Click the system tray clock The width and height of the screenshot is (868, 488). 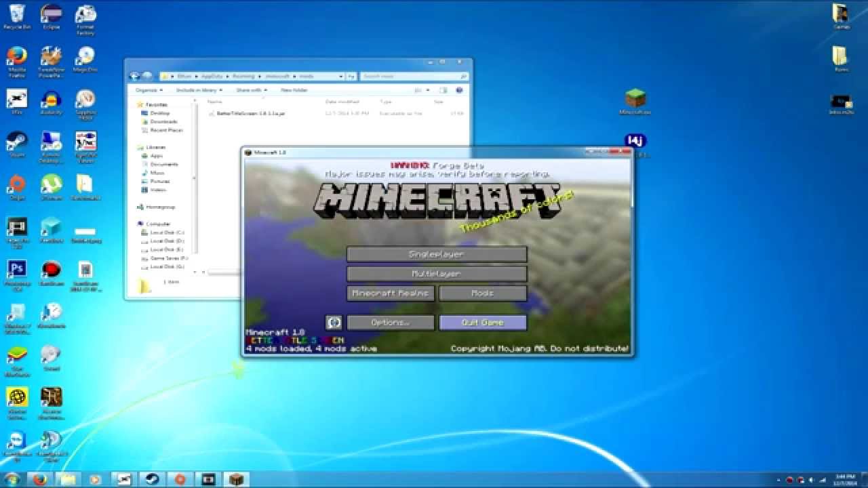tap(845, 479)
